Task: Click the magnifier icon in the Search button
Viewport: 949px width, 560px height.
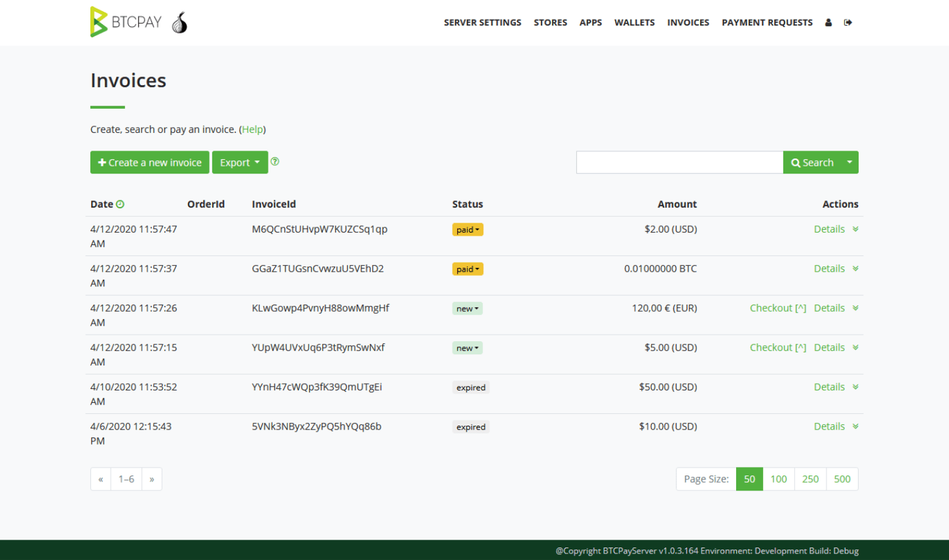Action: [795, 162]
